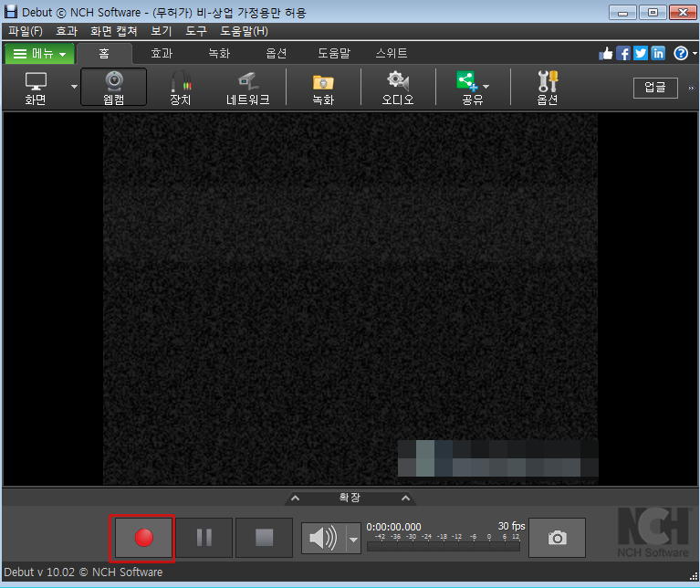This screenshot has height=588, width=700.
Task: Take a snapshot with the camera button
Action: point(557,538)
